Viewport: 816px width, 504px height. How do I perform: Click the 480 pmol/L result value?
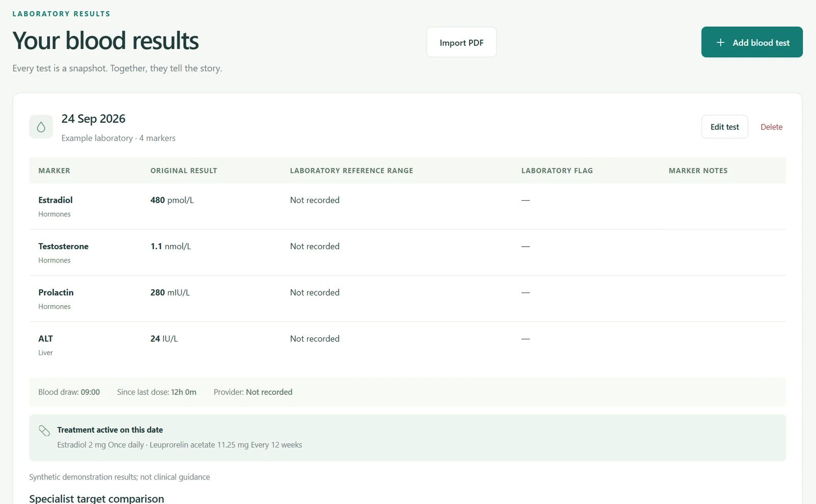[x=172, y=200]
